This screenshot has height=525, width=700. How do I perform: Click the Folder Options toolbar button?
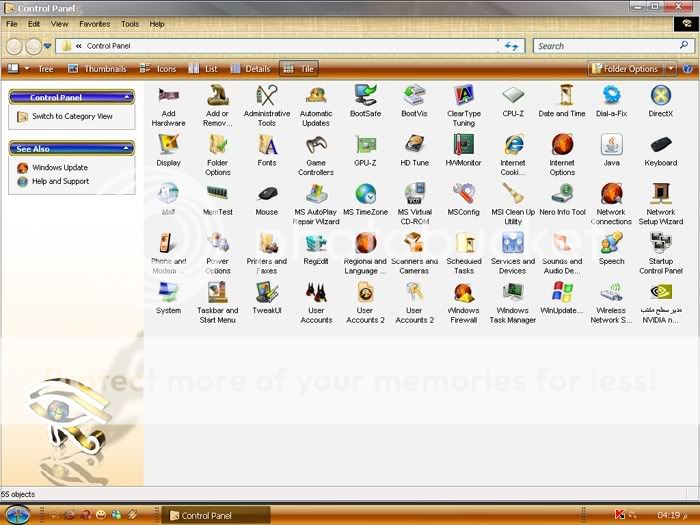pyautogui.click(x=625, y=69)
